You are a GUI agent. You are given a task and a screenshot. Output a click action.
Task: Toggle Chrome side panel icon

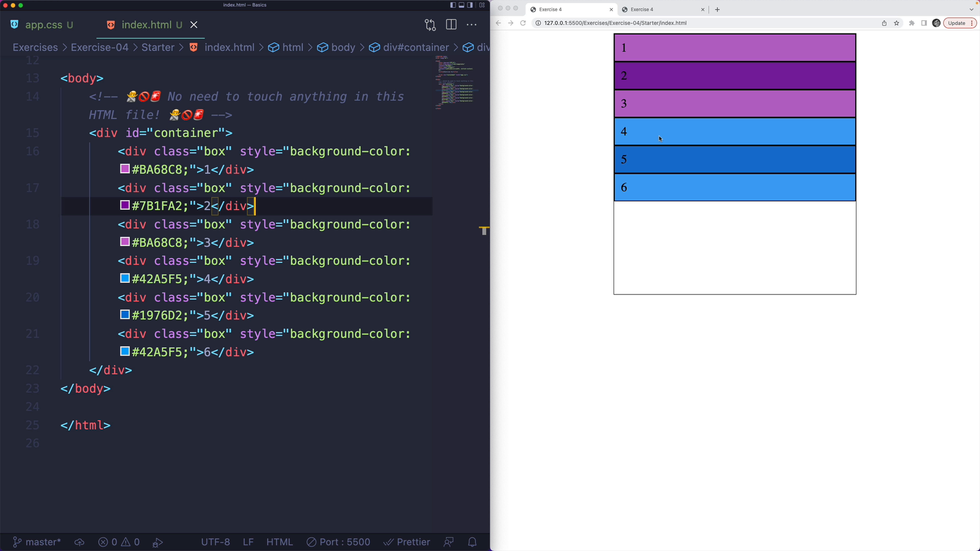[924, 23]
